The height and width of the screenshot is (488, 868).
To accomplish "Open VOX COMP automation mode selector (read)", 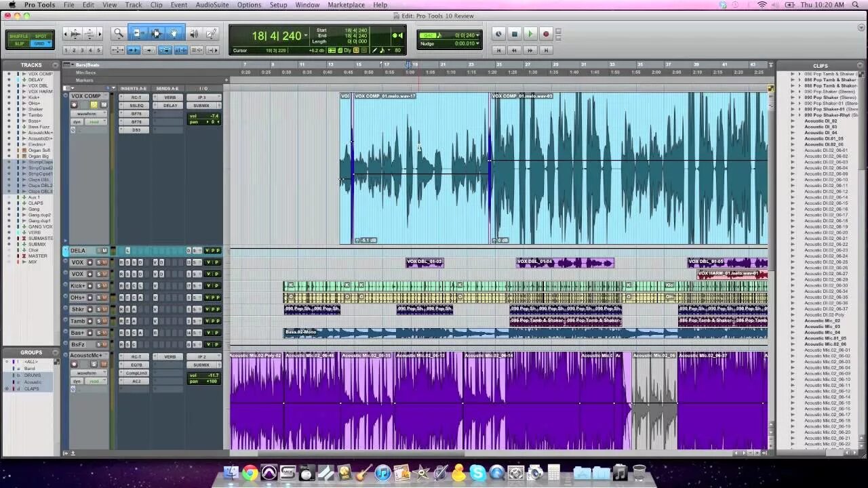I will click(95, 122).
